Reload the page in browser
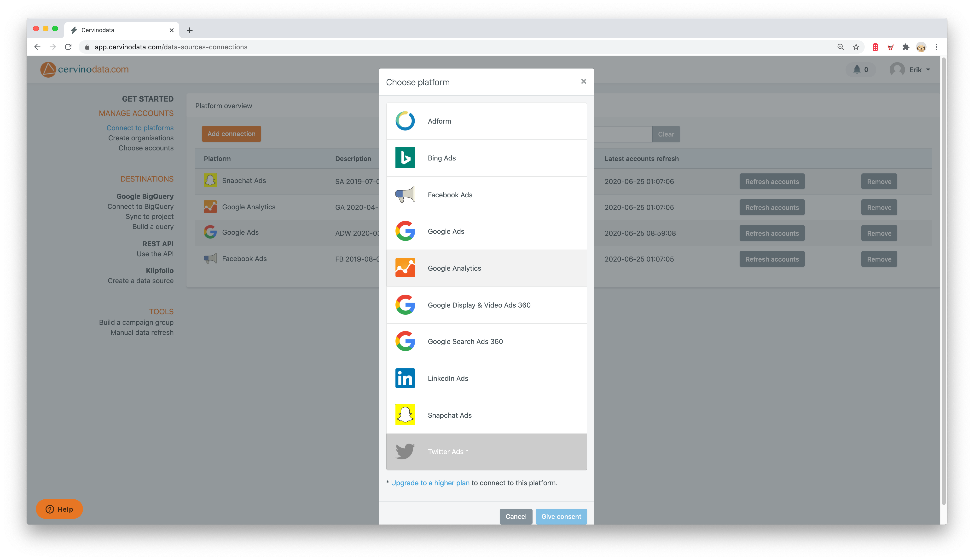Viewport: 974px width, 560px height. (x=68, y=47)
